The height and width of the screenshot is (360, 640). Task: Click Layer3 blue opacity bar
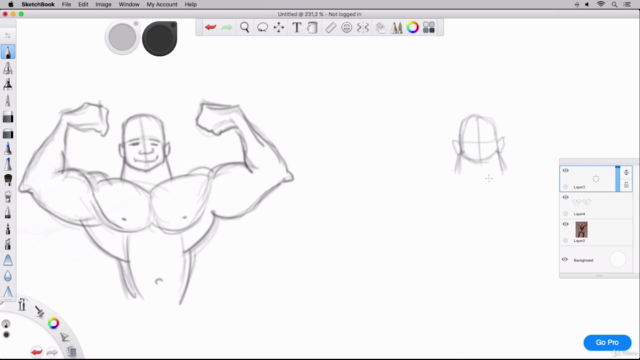[618, 179]
